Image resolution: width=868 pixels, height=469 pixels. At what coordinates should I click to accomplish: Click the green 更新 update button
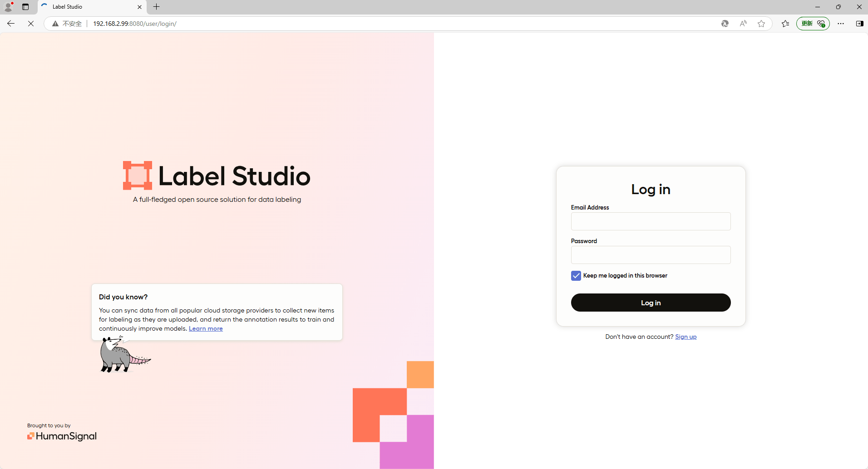813,24
